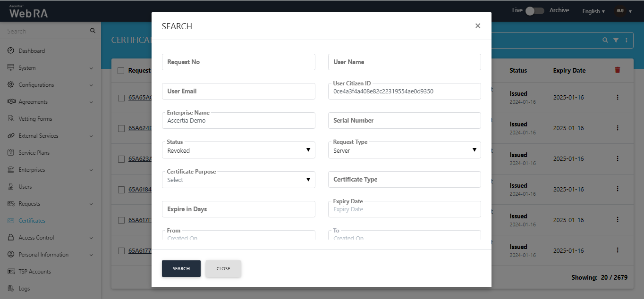Screen dimensions: 644x299
Task: Click the red delete trash icon
Action: coord(617,70)
